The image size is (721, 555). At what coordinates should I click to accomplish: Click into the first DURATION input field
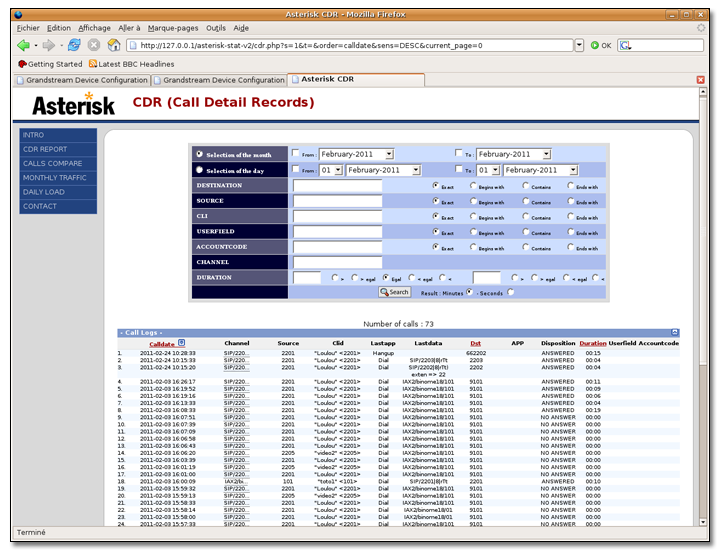307,278
